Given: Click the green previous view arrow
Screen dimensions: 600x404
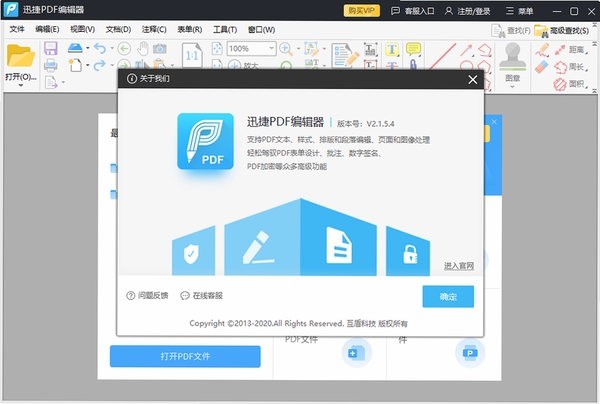Looking at the screenshot, I should click(x=124, y=49).
